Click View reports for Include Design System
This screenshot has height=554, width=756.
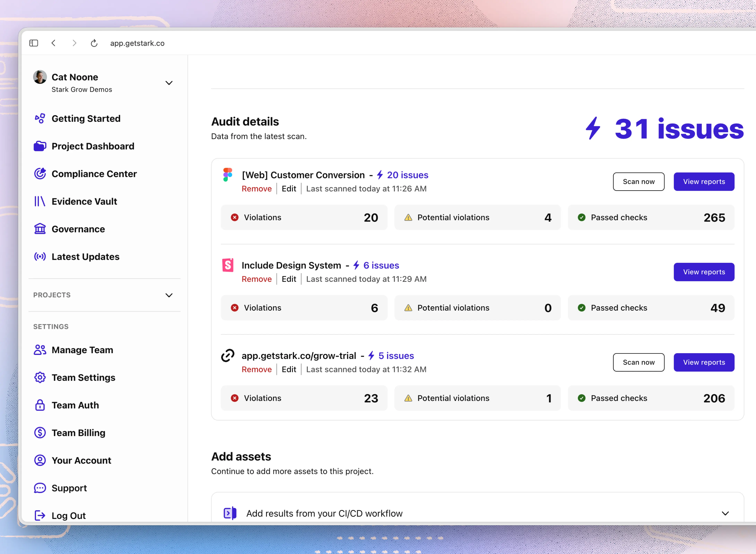point(704,272)
